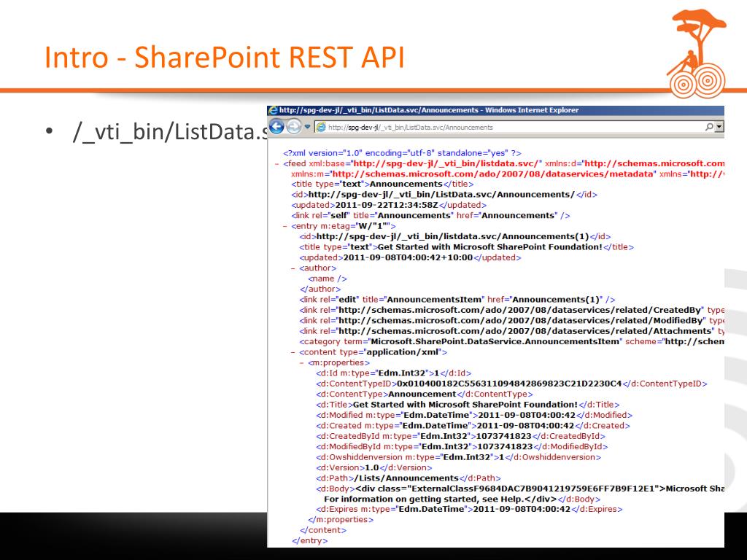Click the d:Version 1.0 line
Image resolution: width=747 pixels, height=560 pixels.
373,467
